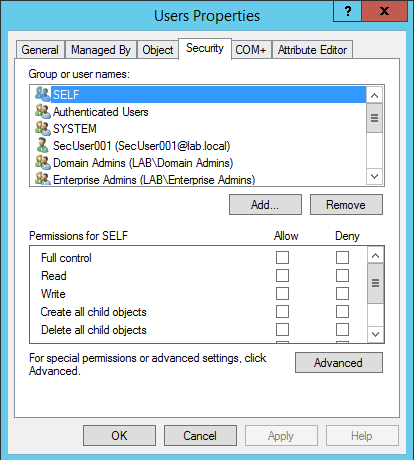Click the Advanced button
The width and height of the screenshot is (414, 460).
pyautogui.click(x=339, y=362)
